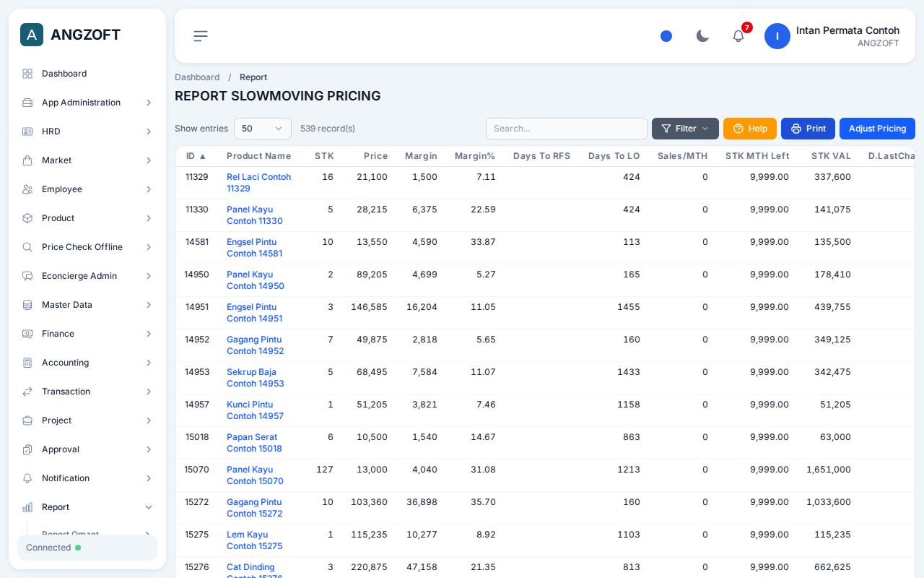Click the Product box icon
The height and width of the screenshot is (578, 924).
[27, 218]
